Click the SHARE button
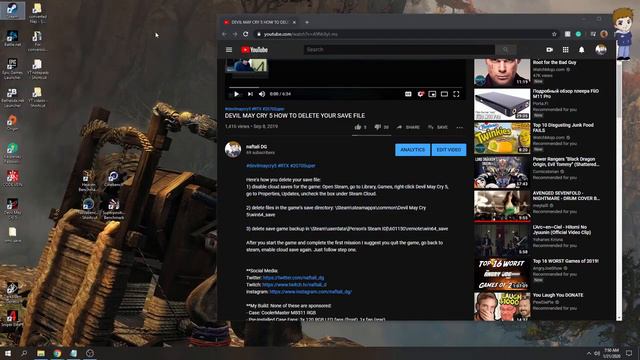 [x=408, y=127]
